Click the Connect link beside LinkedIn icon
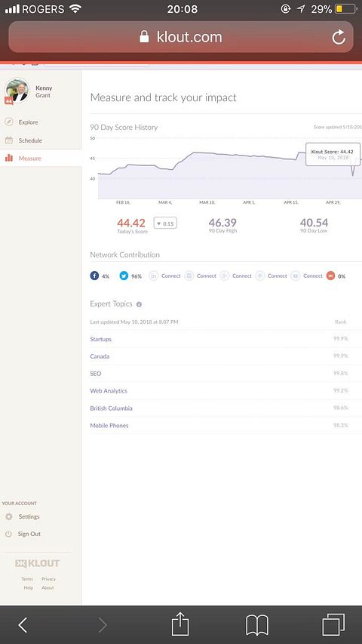Viewport: 362px width, 644px height. click(x=171, y=276)
